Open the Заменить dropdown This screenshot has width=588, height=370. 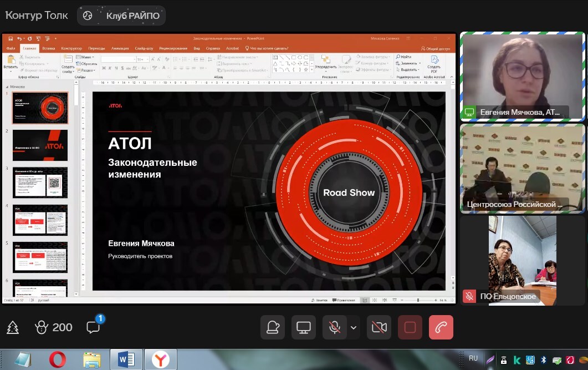coord(408,63)
